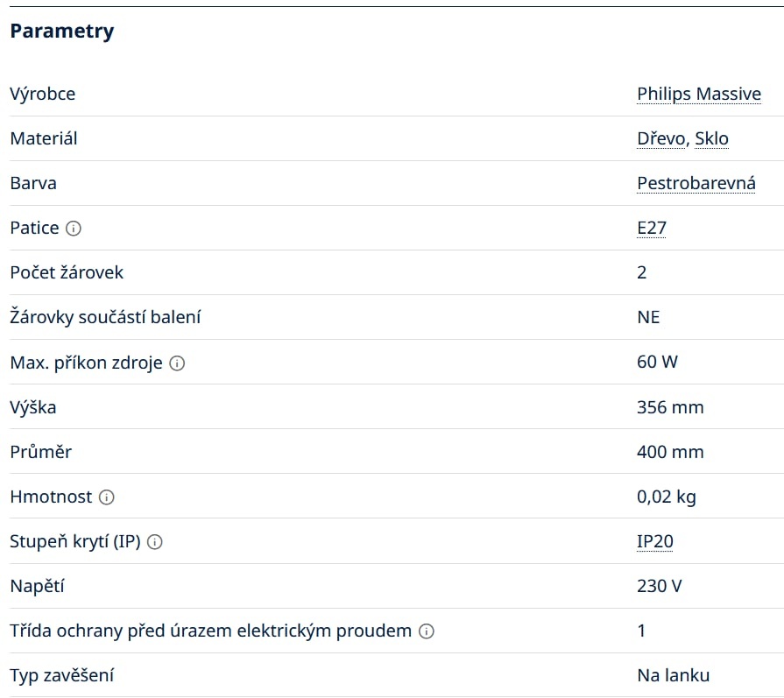Viewport: 784px width, 698px height.
Task: Click the Parametry section heading
Action: [x=61, y=32]
